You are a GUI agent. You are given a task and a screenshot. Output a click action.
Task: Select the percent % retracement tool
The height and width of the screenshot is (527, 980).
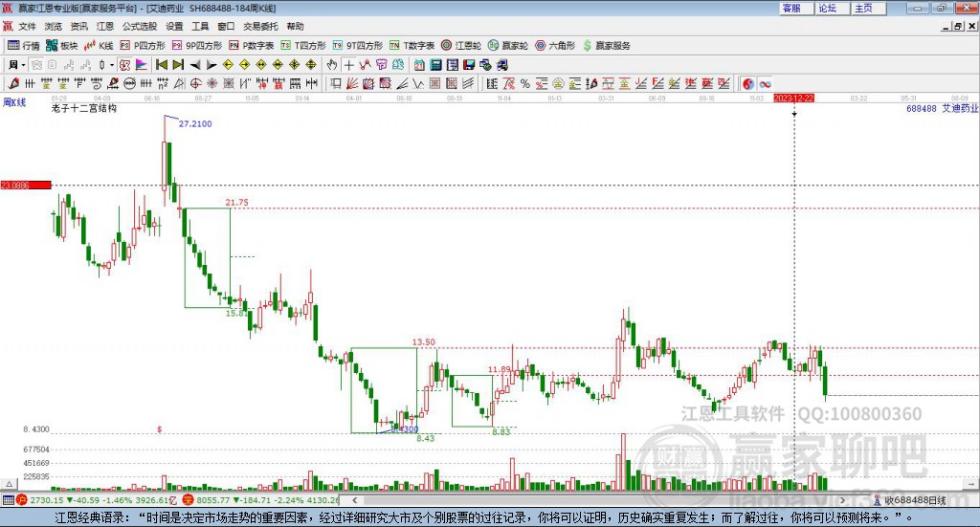[x=525, y=83]
